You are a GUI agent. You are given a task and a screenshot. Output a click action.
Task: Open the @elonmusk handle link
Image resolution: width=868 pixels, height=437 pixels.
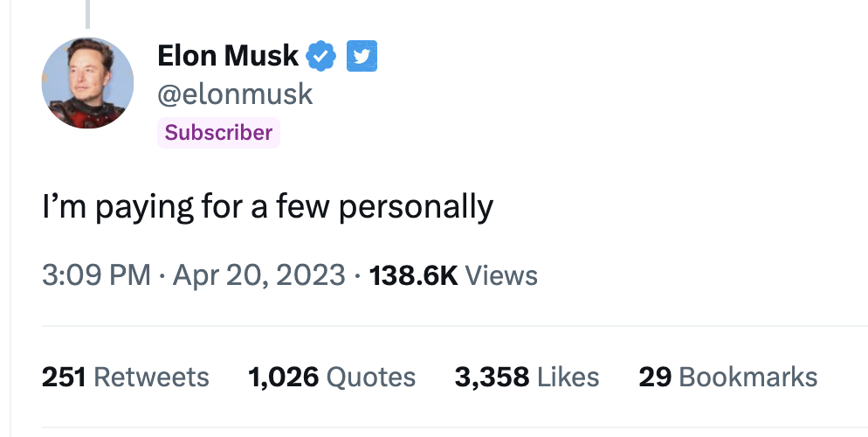click(234, 94)
